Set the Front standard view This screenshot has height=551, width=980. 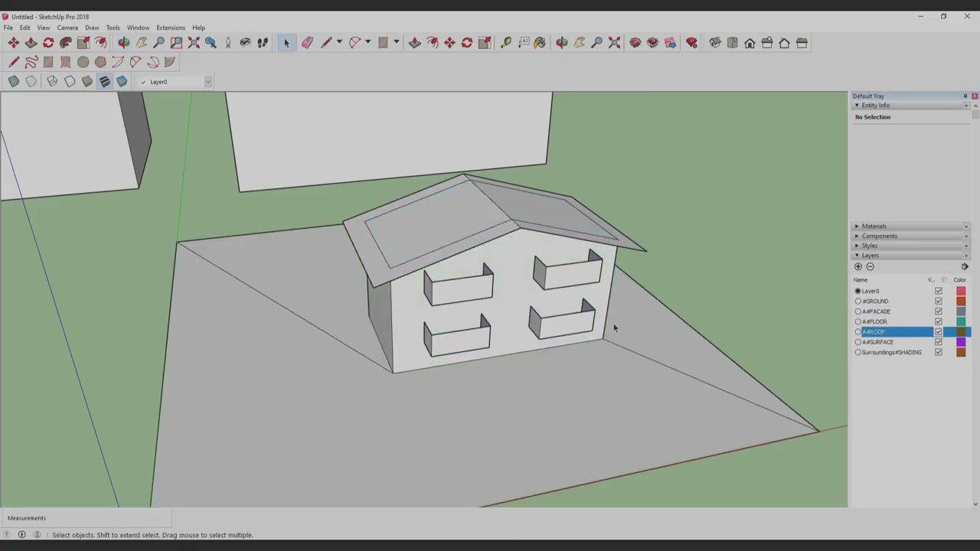750,43
